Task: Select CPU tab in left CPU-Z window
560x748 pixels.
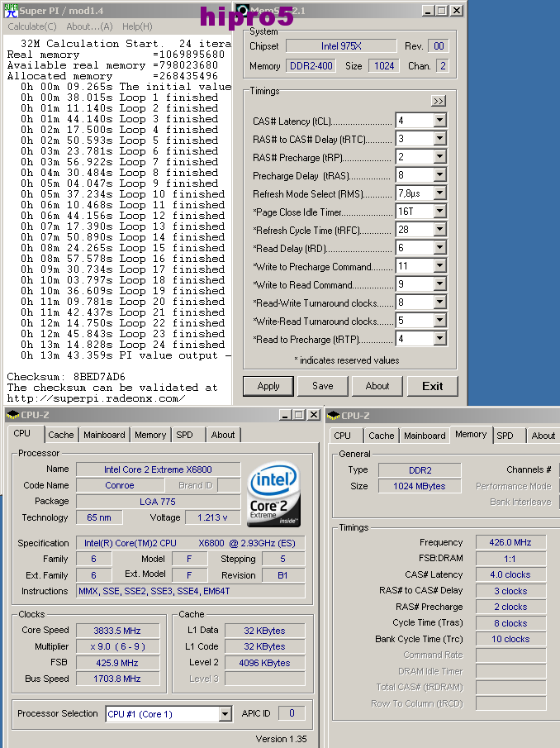Action: pyautogui.click(x=22, y=433)
